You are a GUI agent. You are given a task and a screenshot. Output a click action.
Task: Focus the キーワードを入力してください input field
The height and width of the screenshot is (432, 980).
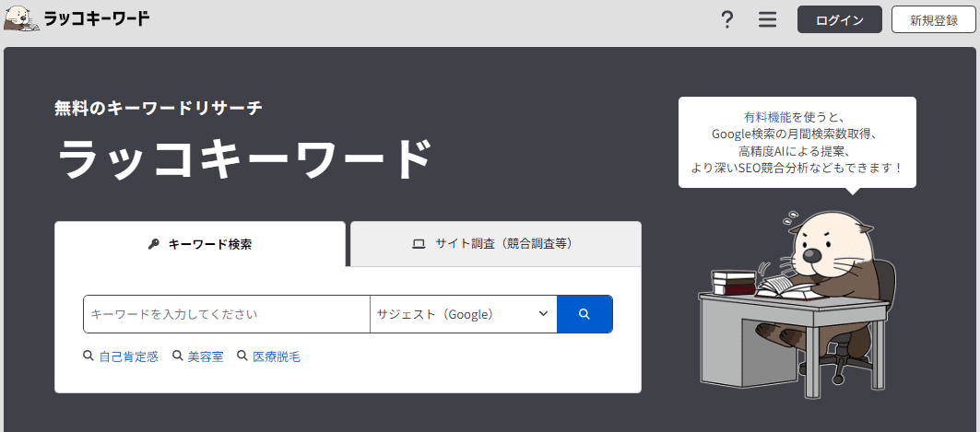click(227, 314)
